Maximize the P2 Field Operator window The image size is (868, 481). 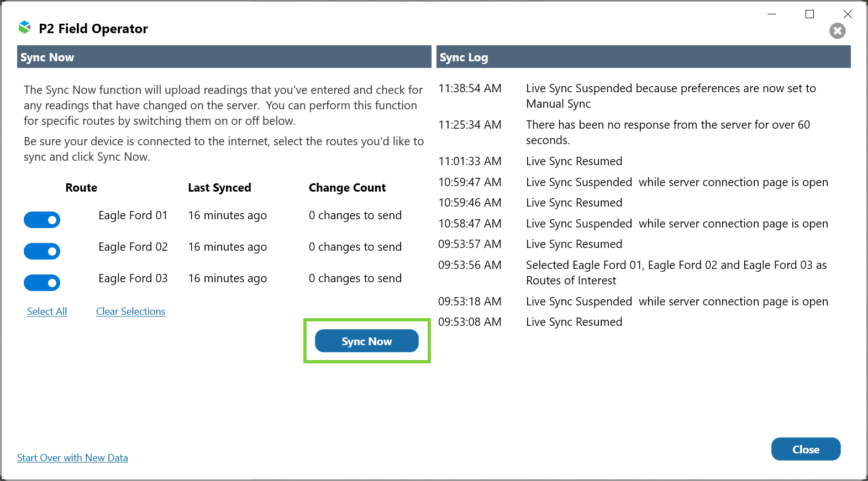809,14
